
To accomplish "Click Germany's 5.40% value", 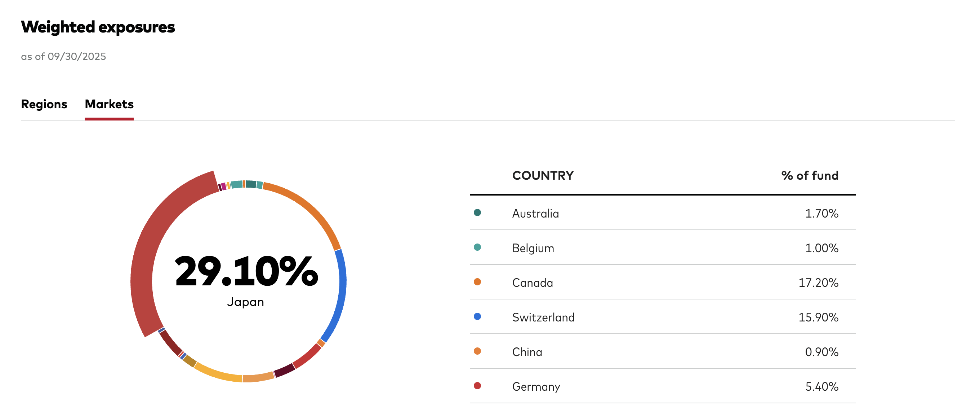I will 821,386.
